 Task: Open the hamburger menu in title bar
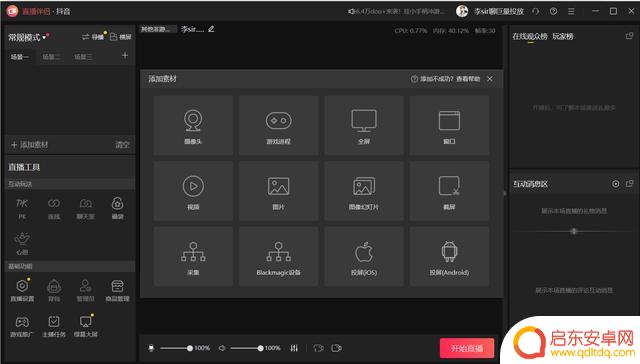click(x=571, y=11)
